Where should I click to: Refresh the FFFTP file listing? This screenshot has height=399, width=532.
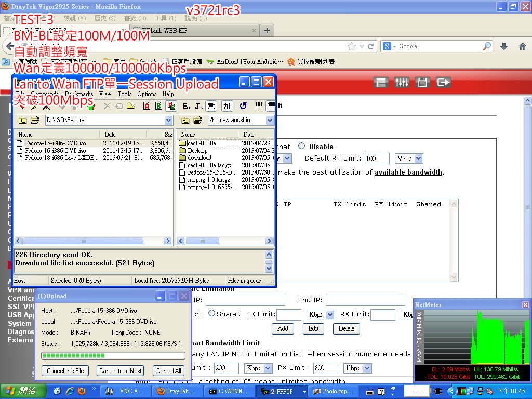tap(243, 106)
